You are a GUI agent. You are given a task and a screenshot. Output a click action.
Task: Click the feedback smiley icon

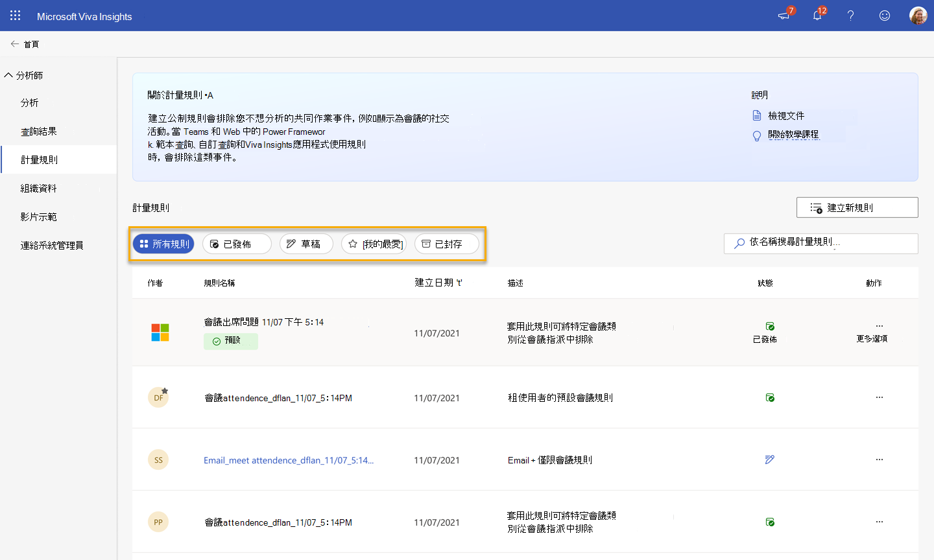pyautogui.click(x=884, y=16)
